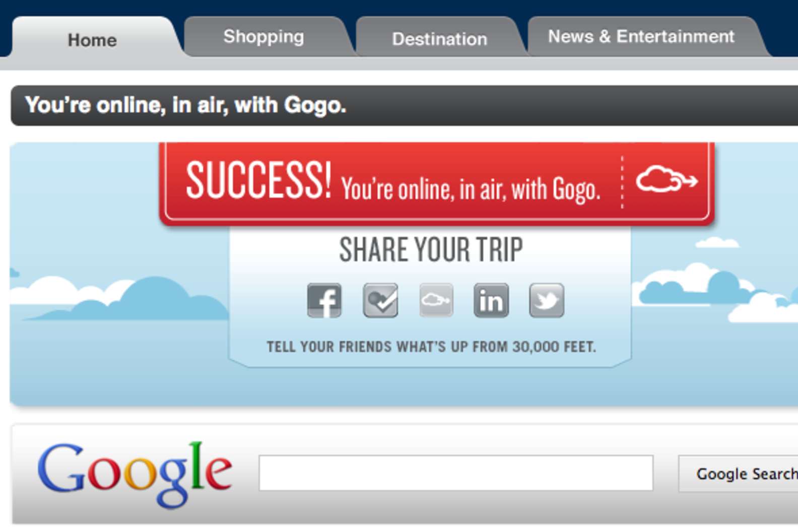Go to News & Entertainment tab
Viewport: 798px width, 532px height.
point(641,36)
